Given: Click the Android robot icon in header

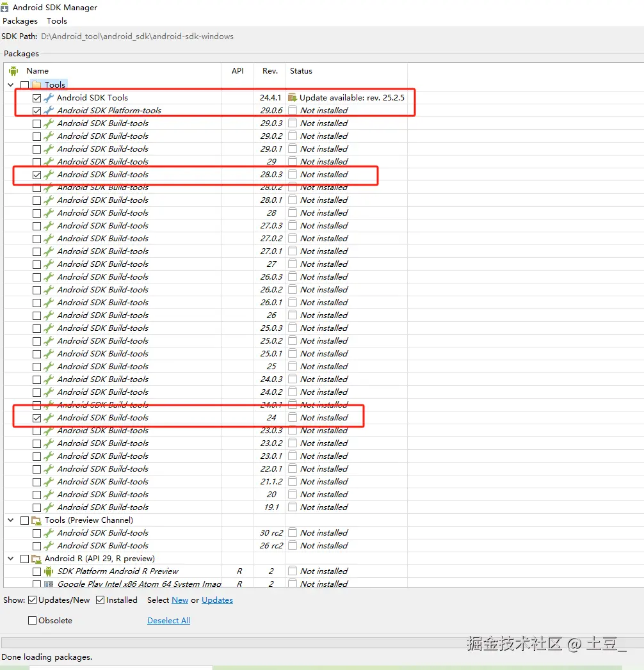Looking at the screenshot, I should 13,71.
